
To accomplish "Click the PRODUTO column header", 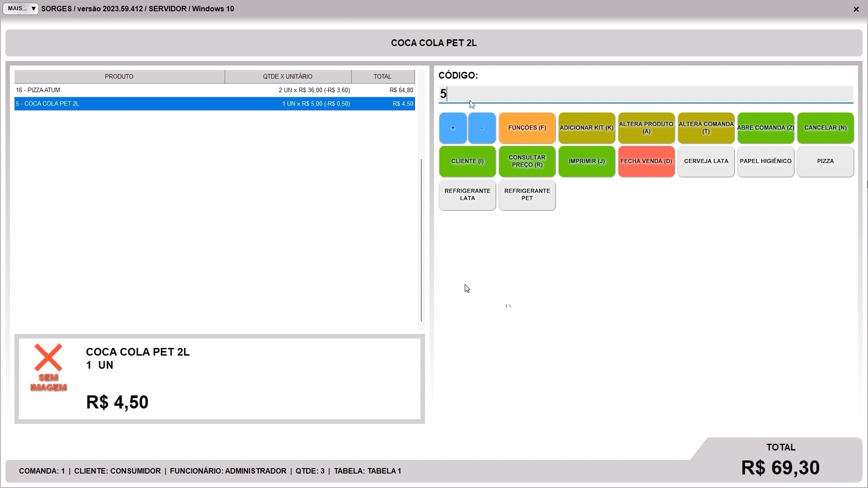I will click(x=119, y=76).
